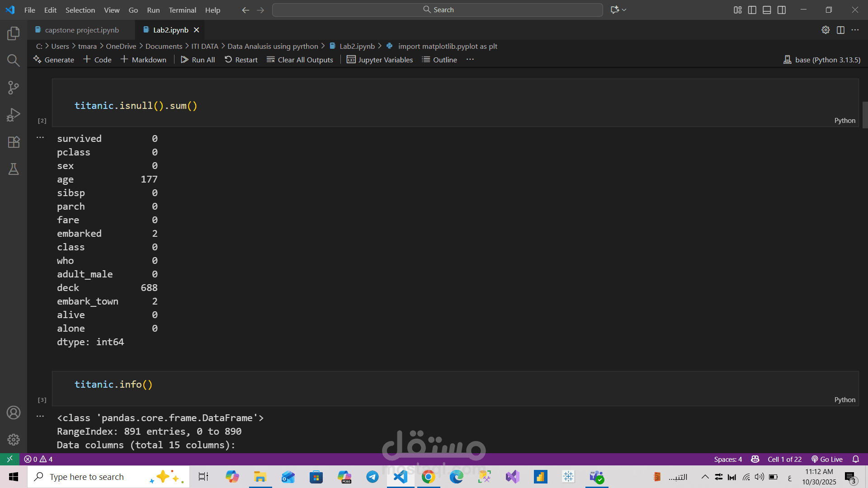Open the Testing flask view
This screenshot has height=488, width=868.
pos(14,169)
